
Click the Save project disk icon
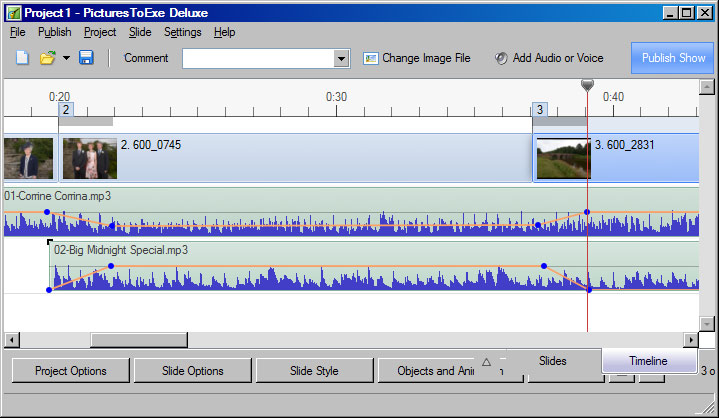pyautogui.click(x=86, y=58)
